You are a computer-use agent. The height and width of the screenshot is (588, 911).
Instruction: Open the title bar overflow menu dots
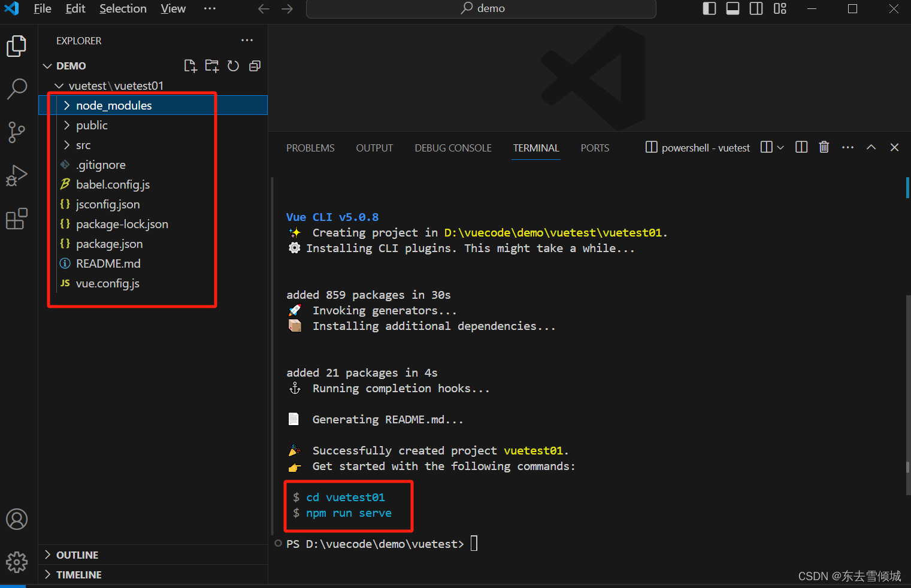210,8
